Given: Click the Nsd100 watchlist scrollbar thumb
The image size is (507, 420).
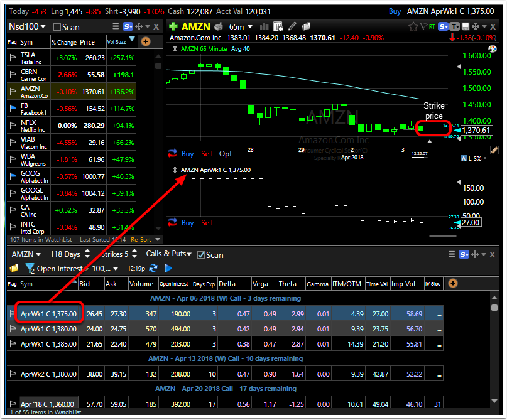Looking at the screenshot, I should point(158,66).
